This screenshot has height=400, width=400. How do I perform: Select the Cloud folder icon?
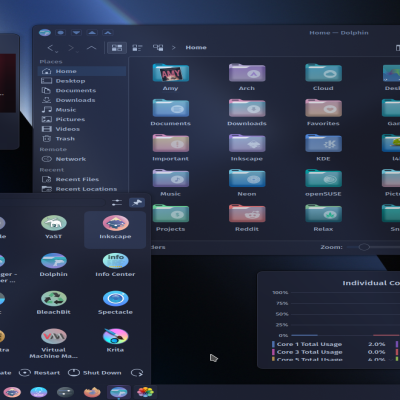coord(323,73)
